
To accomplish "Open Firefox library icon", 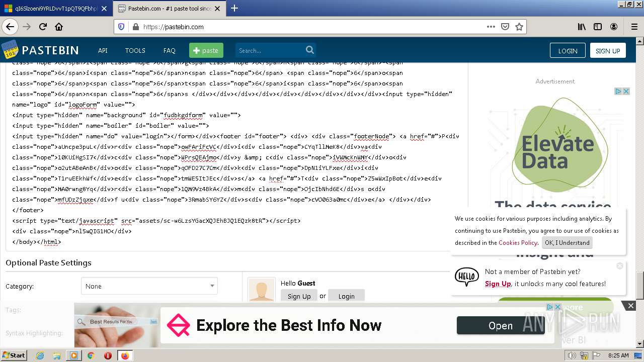I will tap(582, 27).
